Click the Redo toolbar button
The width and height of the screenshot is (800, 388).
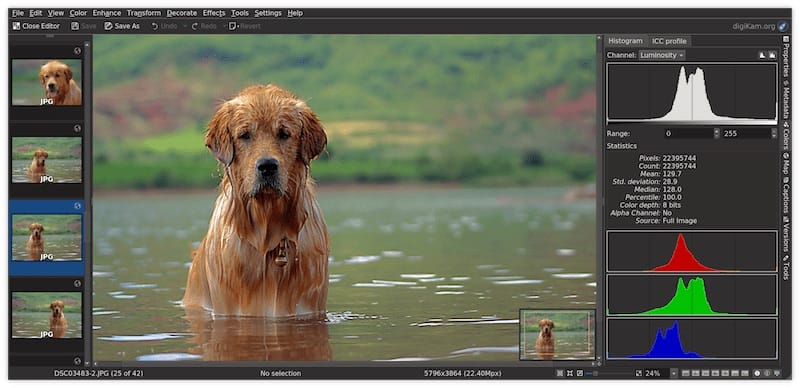(x=204, y=26)
